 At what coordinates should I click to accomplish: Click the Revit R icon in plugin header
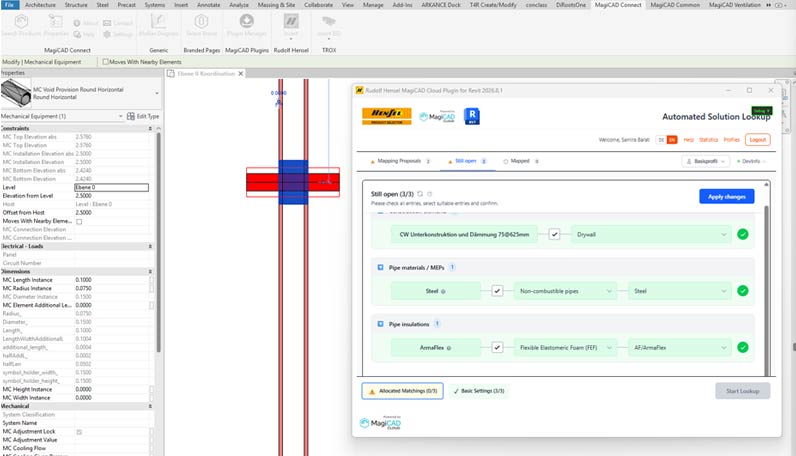click(472, 116)
